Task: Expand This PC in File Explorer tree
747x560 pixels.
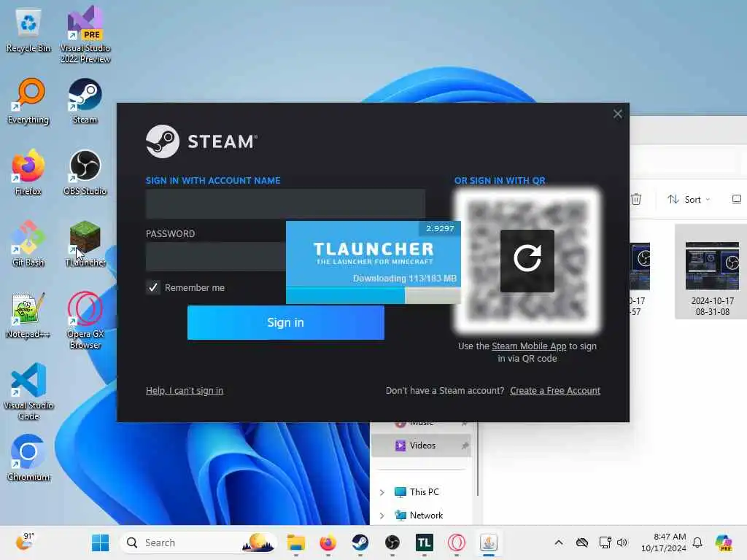Action: tap(382, 492)
